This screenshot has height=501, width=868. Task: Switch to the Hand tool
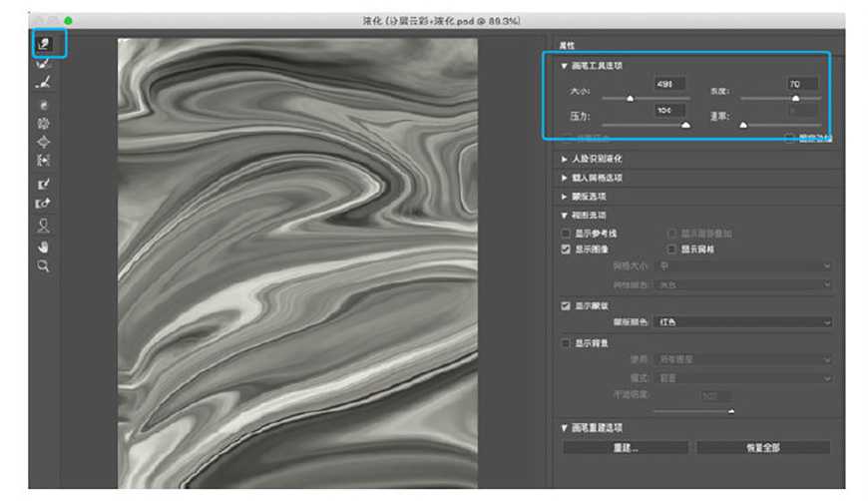pos(44,247)
